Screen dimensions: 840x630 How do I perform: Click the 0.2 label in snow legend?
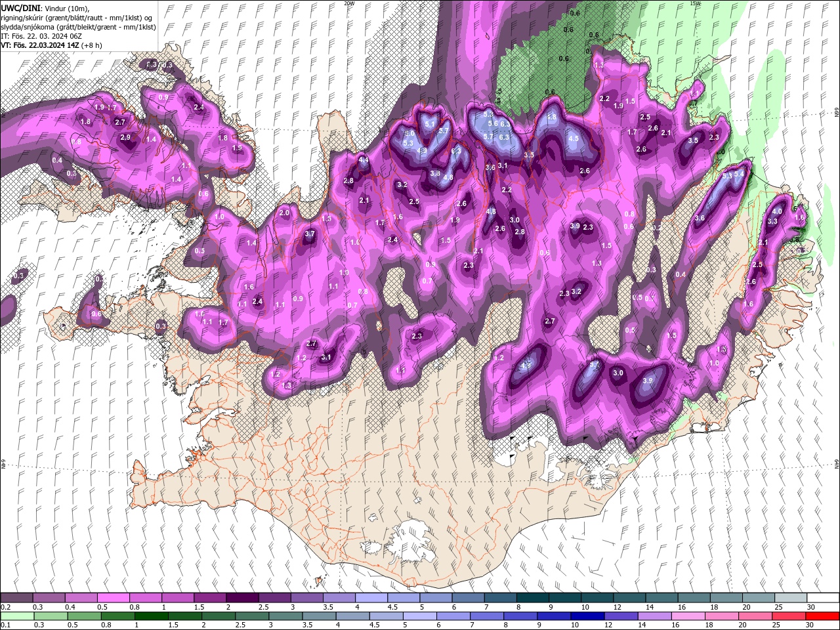[x=5, y=607]
